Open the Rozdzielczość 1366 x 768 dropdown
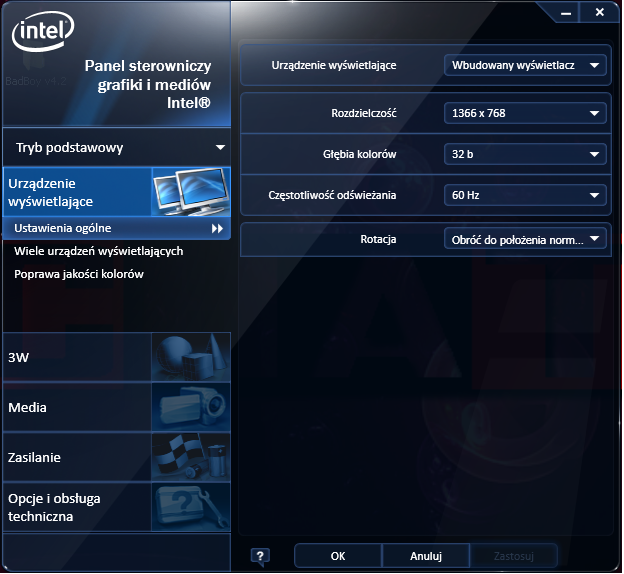Image resolution: width=624 pixels, height=574 pixels. coord(525,113)
